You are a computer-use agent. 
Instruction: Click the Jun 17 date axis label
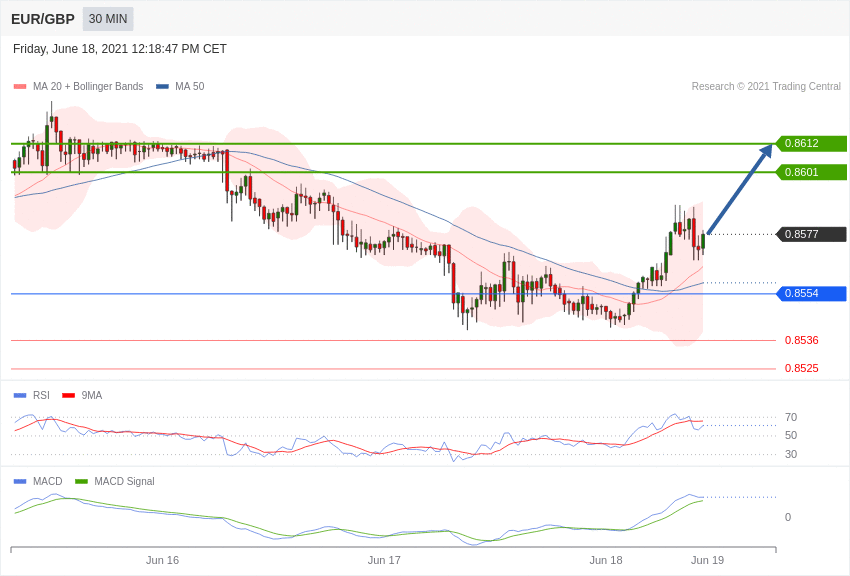pos(384,560)
